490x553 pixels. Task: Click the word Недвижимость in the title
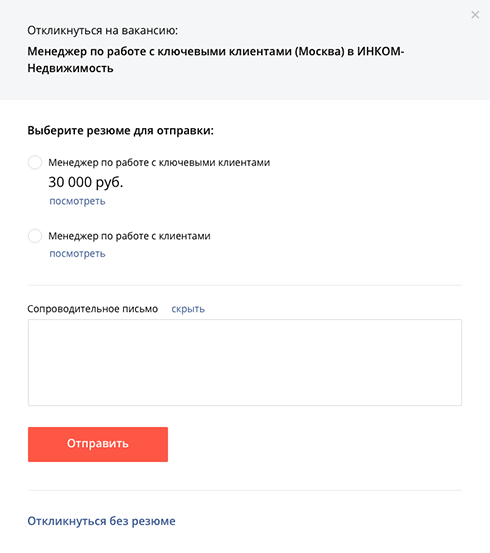(71, 68)
